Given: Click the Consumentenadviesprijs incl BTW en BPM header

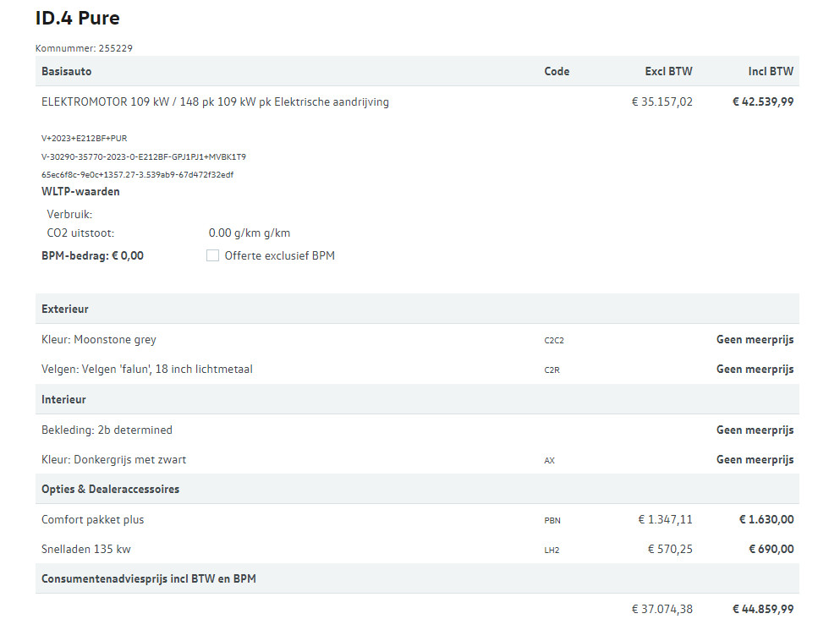Looking at the screenshot, I should click(417, 578).
